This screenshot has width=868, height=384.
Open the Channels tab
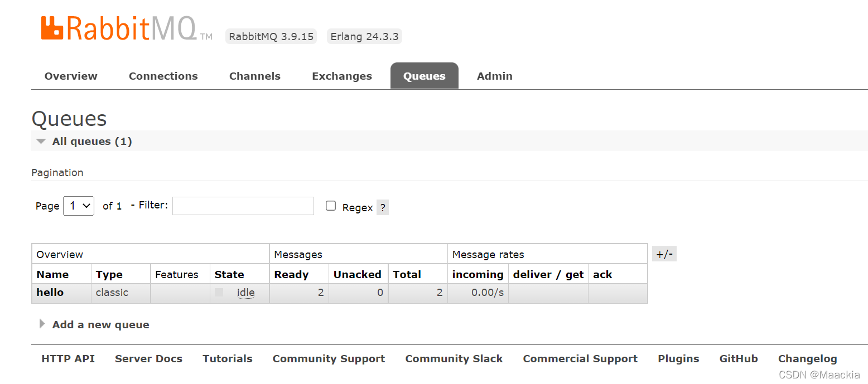pos(255,76)
